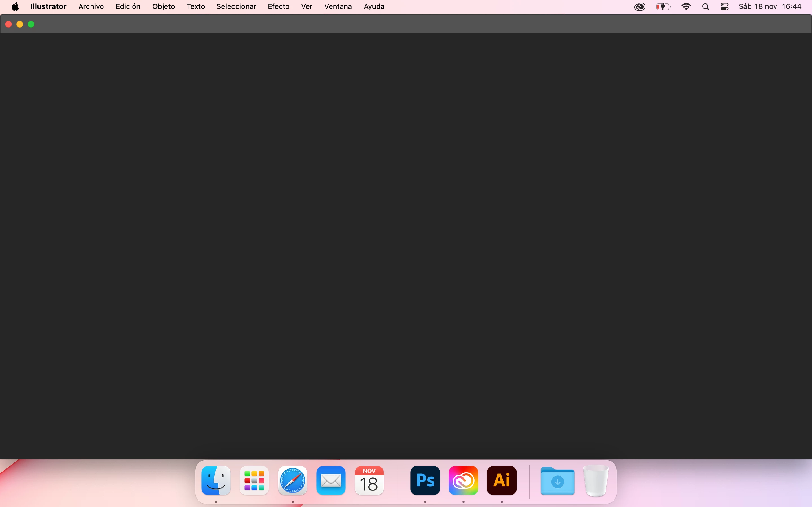This screenshot has width=812, height=507.
Task: Launch Safari from the Dock
Action: (x=293, y=481)
